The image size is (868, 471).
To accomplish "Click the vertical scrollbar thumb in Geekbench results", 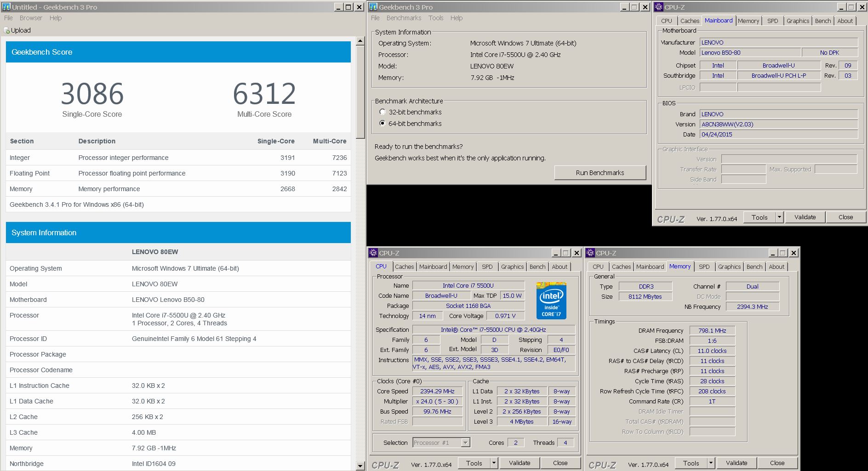I will pyautogui.click(x=360, y=91).
